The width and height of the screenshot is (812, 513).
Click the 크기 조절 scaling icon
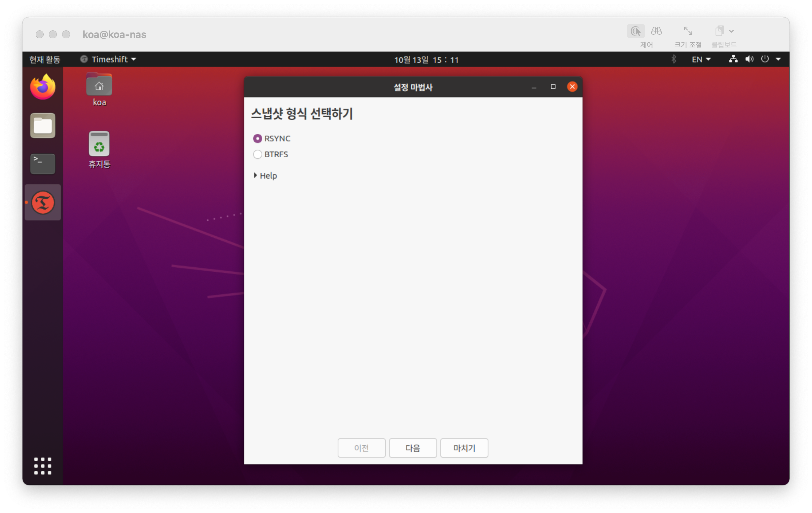(x=687, y=31)
